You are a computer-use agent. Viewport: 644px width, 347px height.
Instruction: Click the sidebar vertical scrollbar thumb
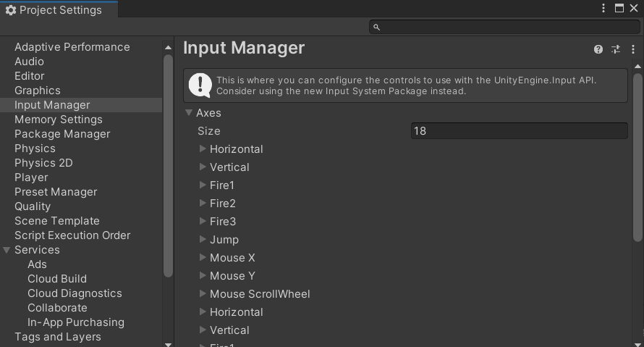coord(168,166)
